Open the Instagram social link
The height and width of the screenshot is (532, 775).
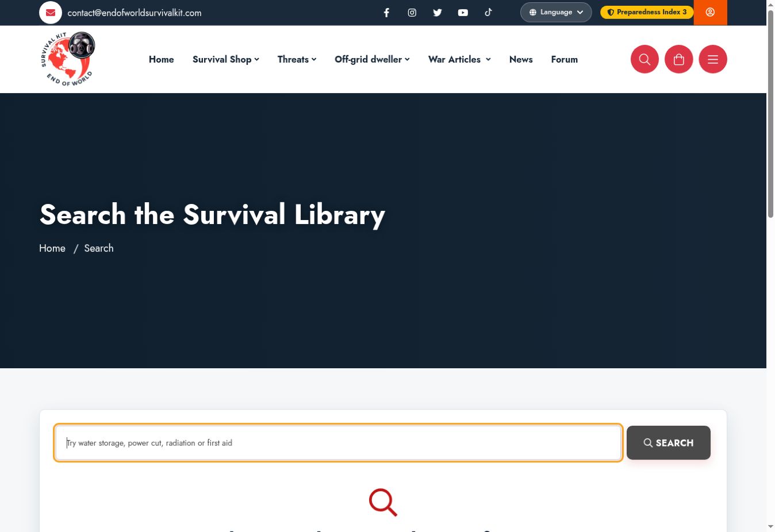click(412, 13)
